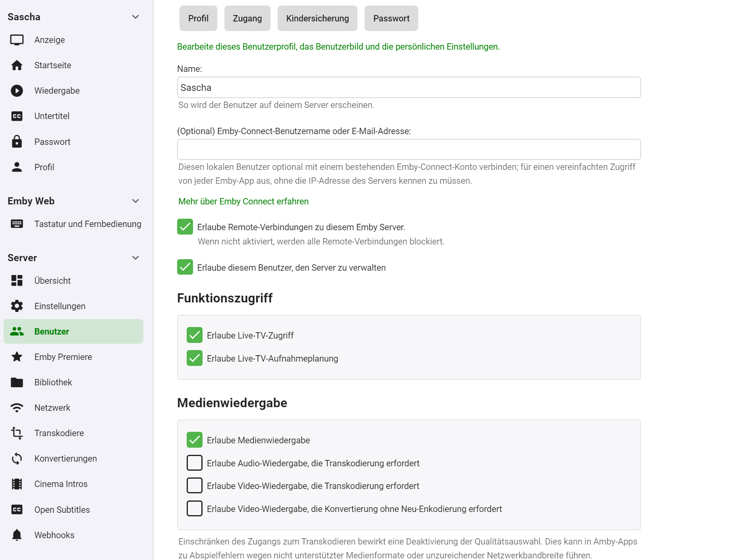Uncheck Erlaube diesem Benutzer, den Server zu verwalten
The height and width of the screenshot is (560, 730).
(x=185, y=267)
